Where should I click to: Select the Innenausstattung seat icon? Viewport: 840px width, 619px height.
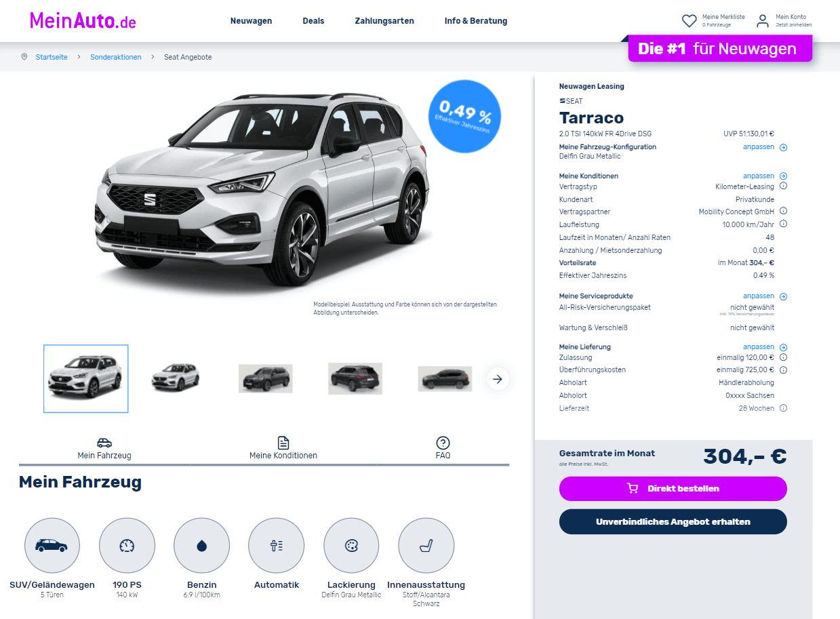[426, 546]
